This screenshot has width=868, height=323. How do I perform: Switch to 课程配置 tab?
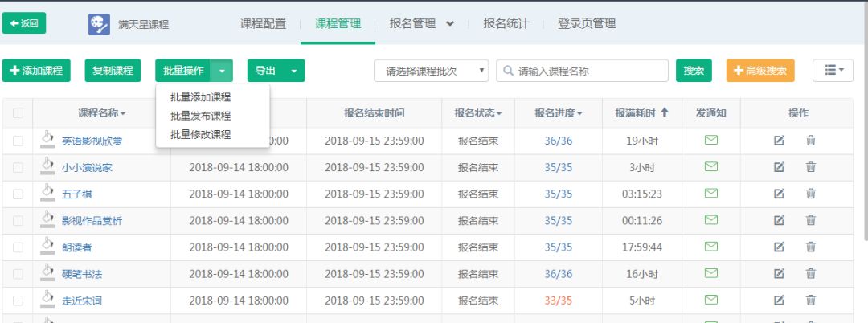point(263,24)
